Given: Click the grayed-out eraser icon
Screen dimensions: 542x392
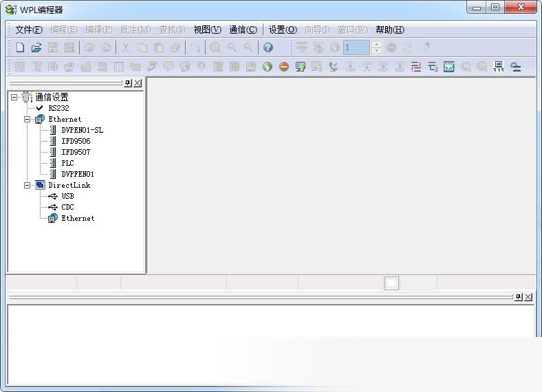Looking at the screenshot, I should 175,47.
